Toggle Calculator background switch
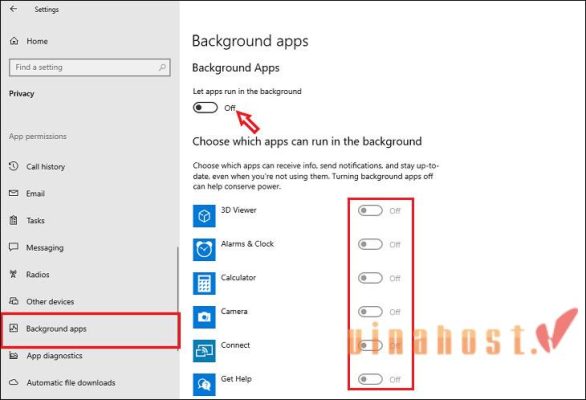586x400 pixels. (x=370, y=278)
